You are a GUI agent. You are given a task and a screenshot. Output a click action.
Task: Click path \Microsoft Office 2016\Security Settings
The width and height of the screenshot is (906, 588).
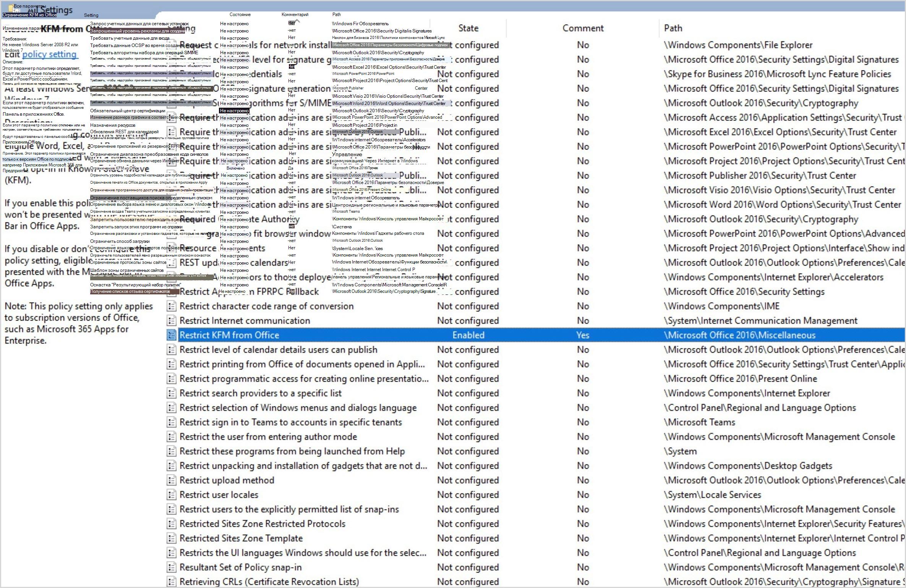click(744, 292)
